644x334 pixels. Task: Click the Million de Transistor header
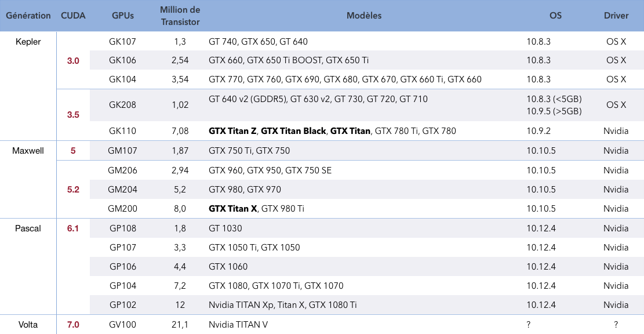tap(180, 16)
